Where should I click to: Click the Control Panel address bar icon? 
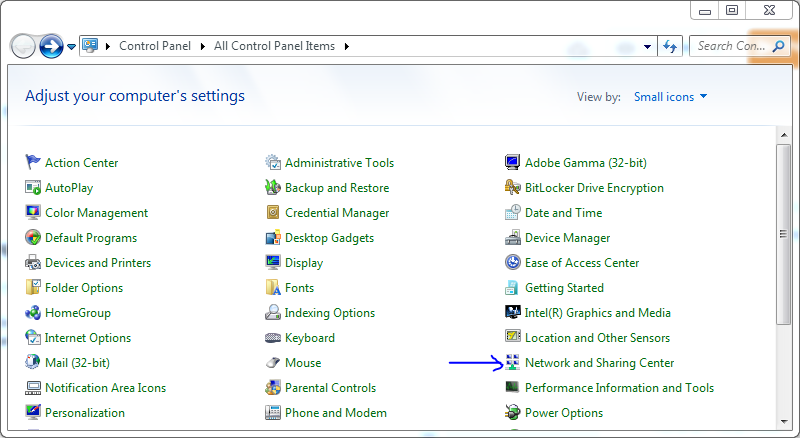[90, 46]
